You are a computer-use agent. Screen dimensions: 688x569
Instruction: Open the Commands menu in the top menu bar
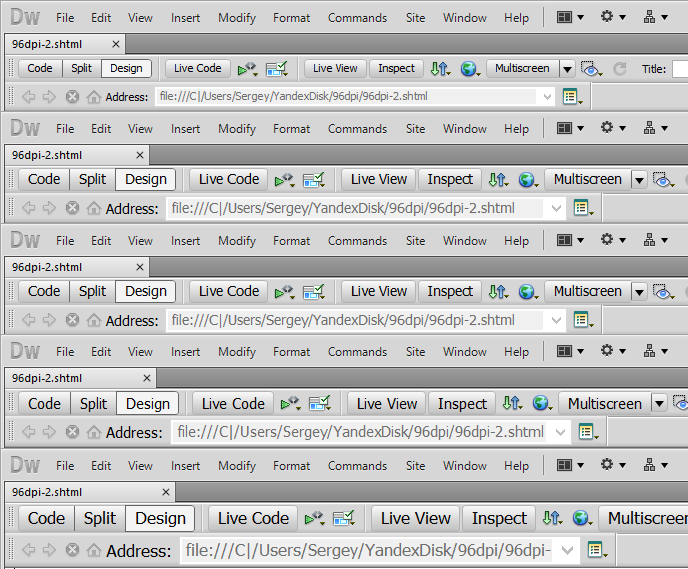coord(357,18)
